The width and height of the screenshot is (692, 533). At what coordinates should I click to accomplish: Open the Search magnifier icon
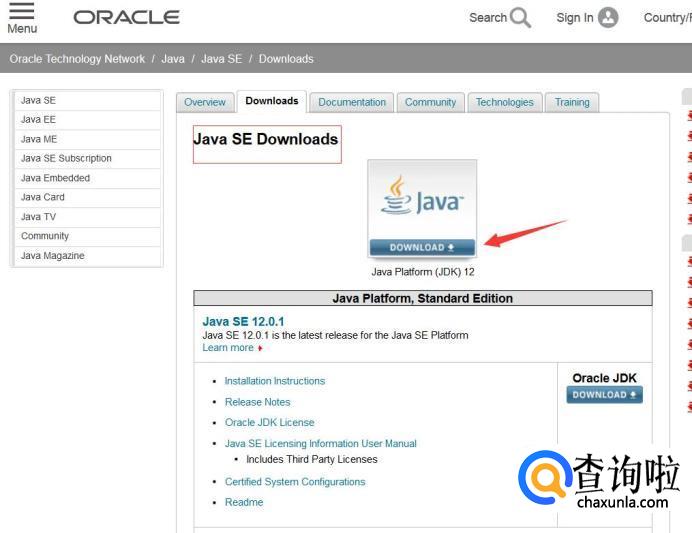tap(520, 18)
